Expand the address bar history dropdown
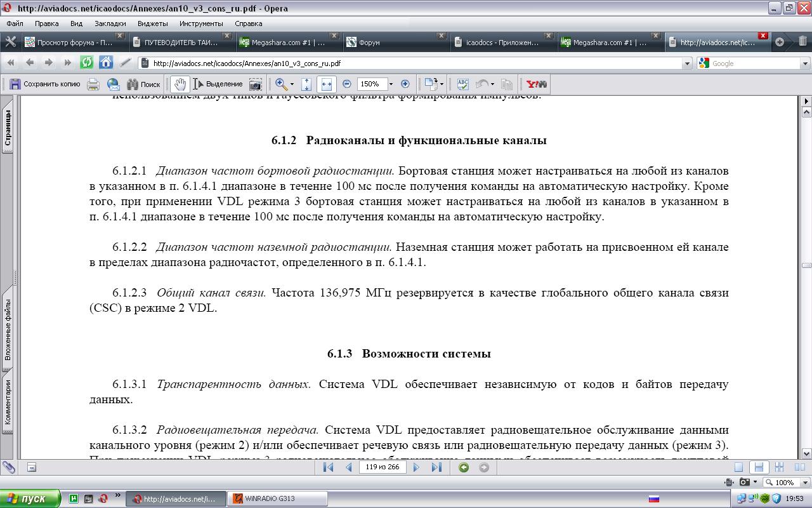Screen dimensions: 812x508 point(687,63)
